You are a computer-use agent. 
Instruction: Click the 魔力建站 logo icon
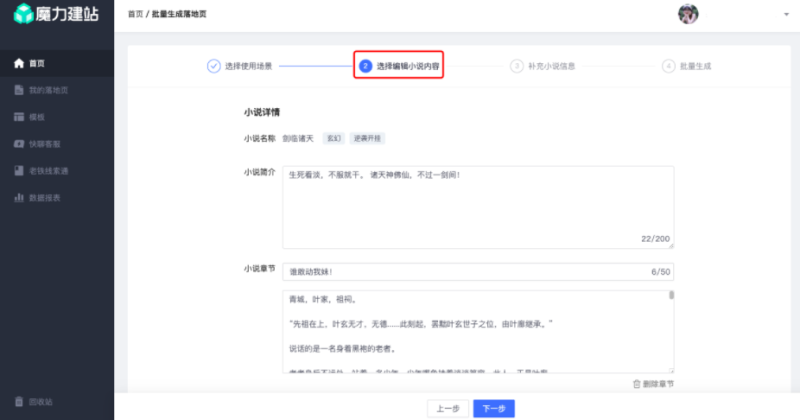[x=23, y=14]
